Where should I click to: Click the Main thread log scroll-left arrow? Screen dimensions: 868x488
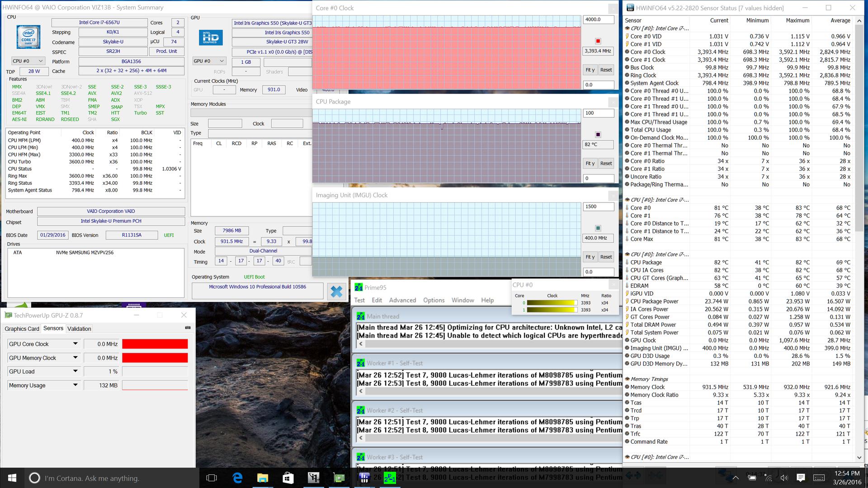point(361,344)
